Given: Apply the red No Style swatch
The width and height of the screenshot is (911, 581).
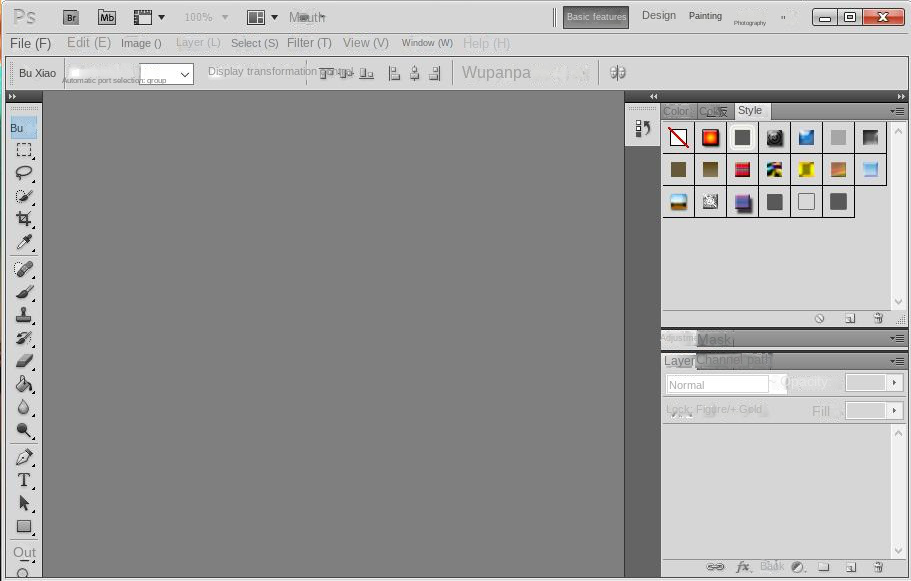Looking at the screenshot, I should coord(678,138).
